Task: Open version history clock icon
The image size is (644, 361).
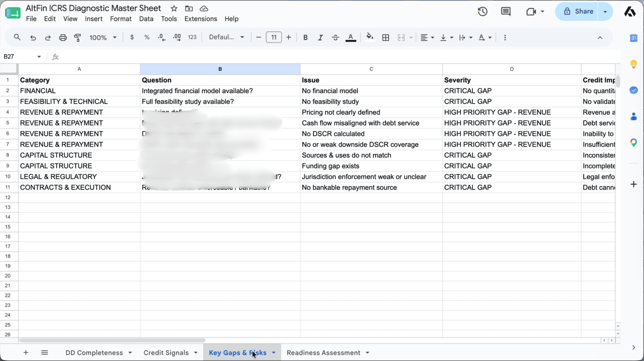Action: (483, 12)
